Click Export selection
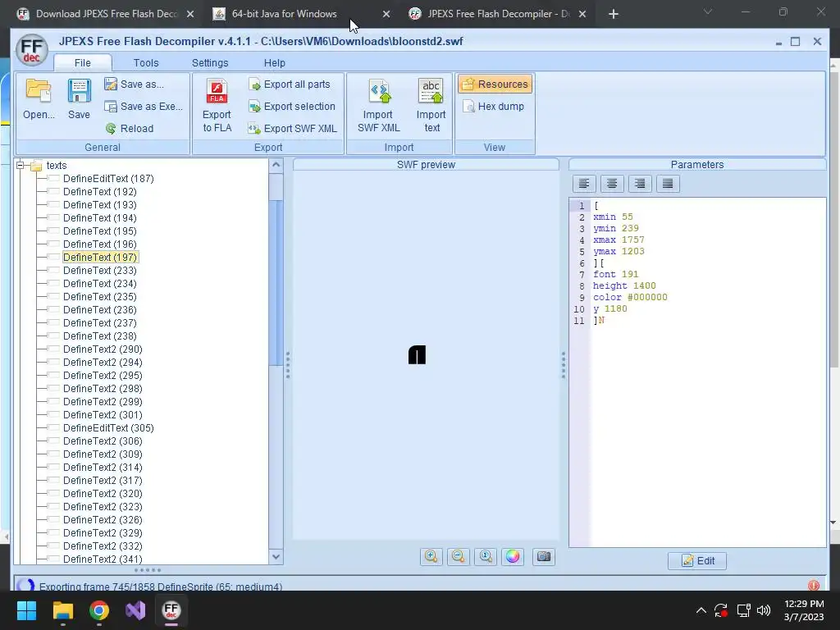Screen dimensions: 840x630 tap(293, 106)
